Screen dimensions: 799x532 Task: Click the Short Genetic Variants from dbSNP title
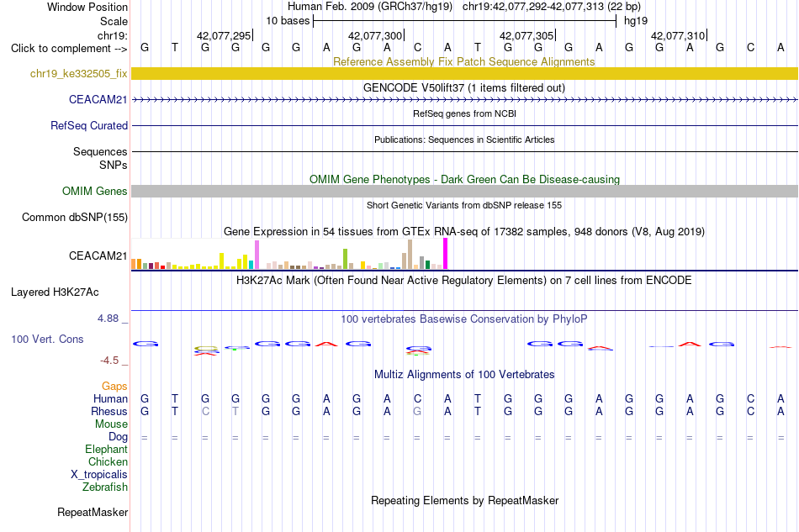(x=464, y=205)
